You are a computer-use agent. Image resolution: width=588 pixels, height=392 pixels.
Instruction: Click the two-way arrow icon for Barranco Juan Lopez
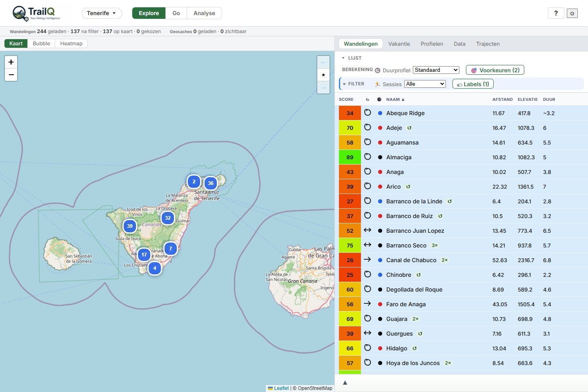[x=367, y=230]
